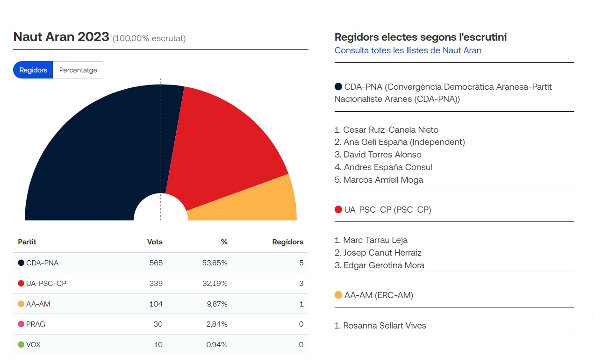Click the Regidors column header in table

287,242
